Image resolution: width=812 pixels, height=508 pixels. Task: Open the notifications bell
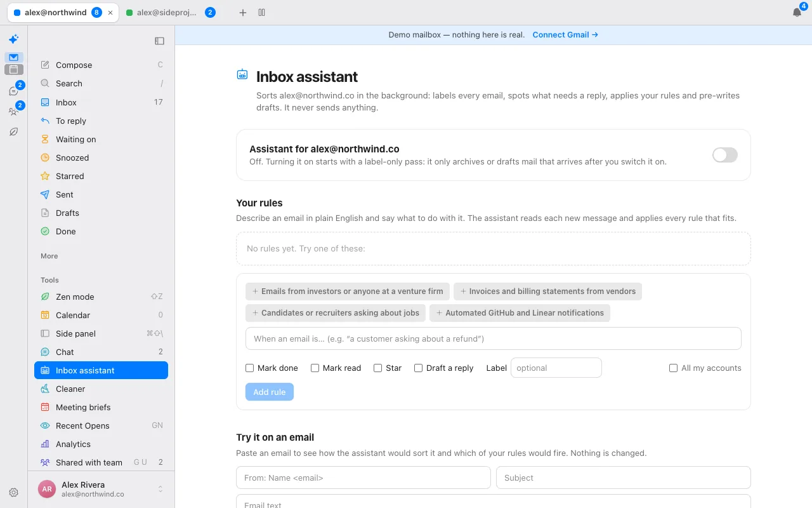click(x=797, y=13)
